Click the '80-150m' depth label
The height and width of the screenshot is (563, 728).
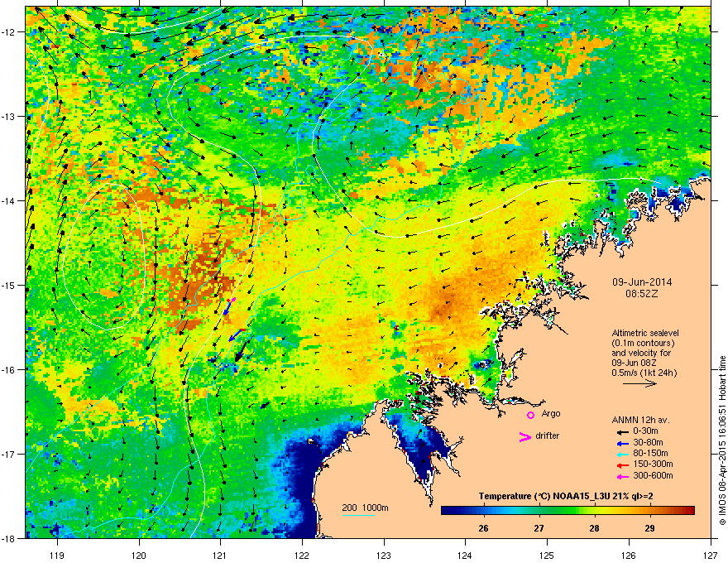(650, 454)
